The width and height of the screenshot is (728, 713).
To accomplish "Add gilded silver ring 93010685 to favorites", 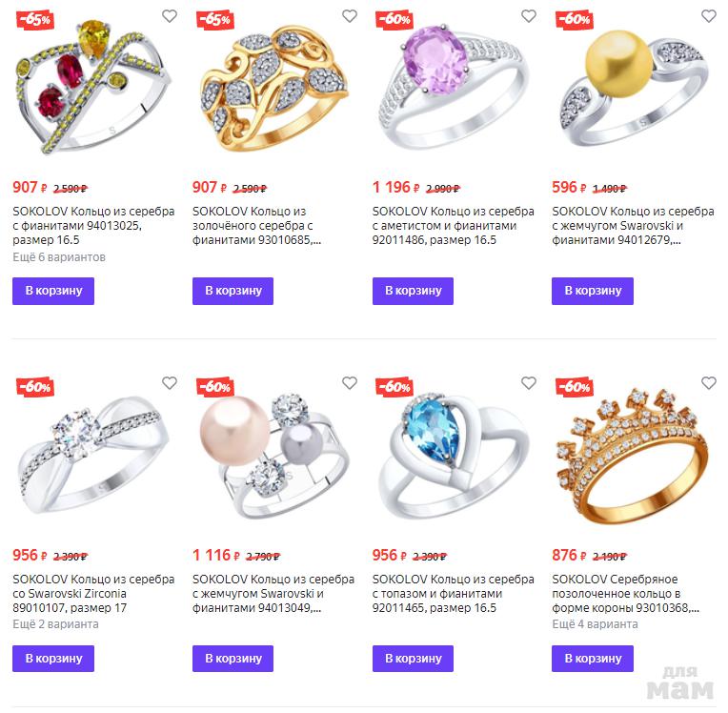I will coord(350,16).
